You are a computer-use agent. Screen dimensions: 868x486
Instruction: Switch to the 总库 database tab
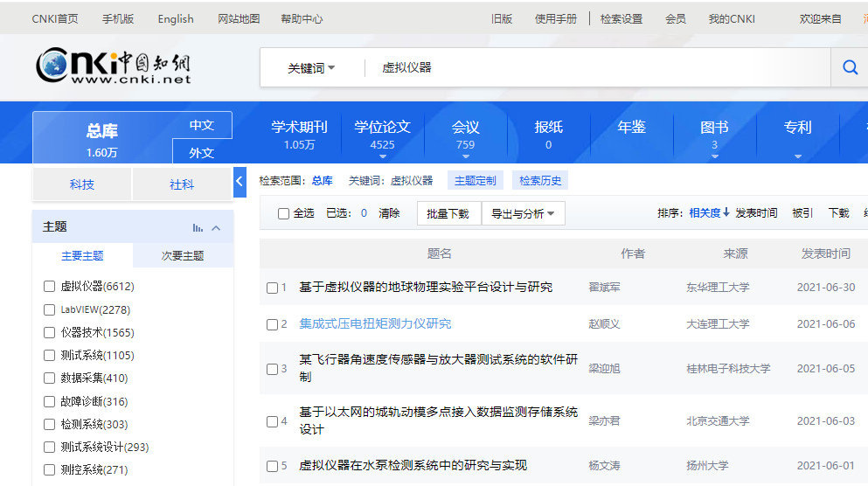coord(102,140)
